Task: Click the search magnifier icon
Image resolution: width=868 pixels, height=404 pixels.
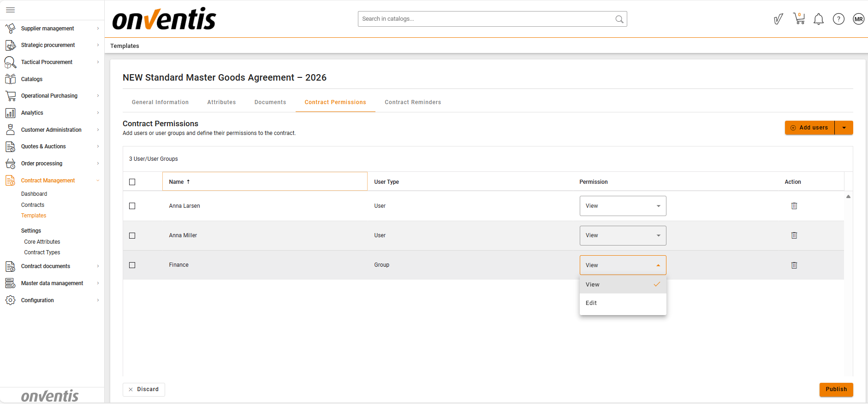Action: 619,19
